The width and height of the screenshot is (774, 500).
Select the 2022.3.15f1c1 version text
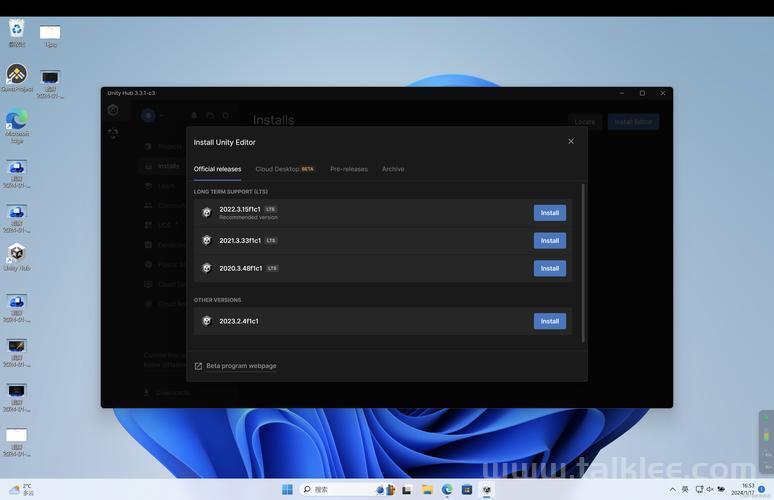[240, 209]
